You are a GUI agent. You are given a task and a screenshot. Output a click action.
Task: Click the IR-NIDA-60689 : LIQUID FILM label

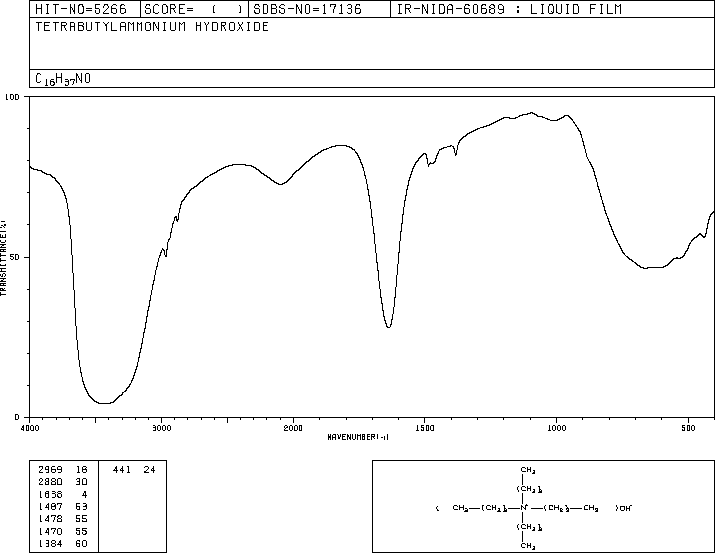[509, 9]
